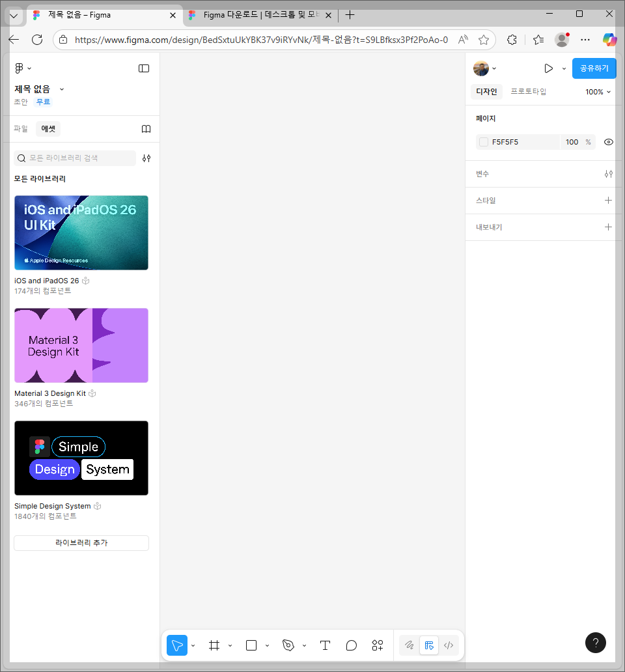Switch to Dev Mode code toggle

tap(449, 645)
